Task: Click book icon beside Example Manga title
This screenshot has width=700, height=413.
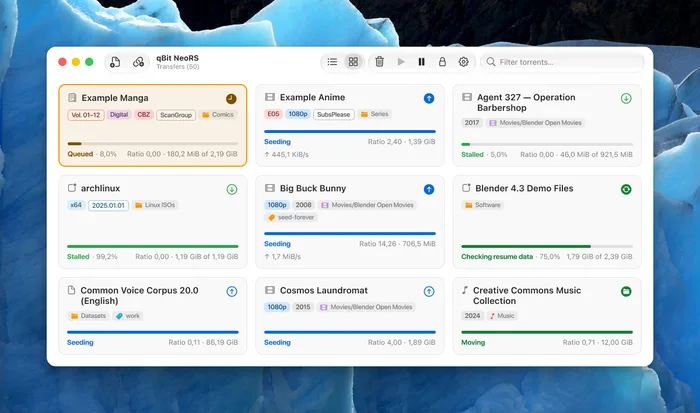Action: coord(72,97)
